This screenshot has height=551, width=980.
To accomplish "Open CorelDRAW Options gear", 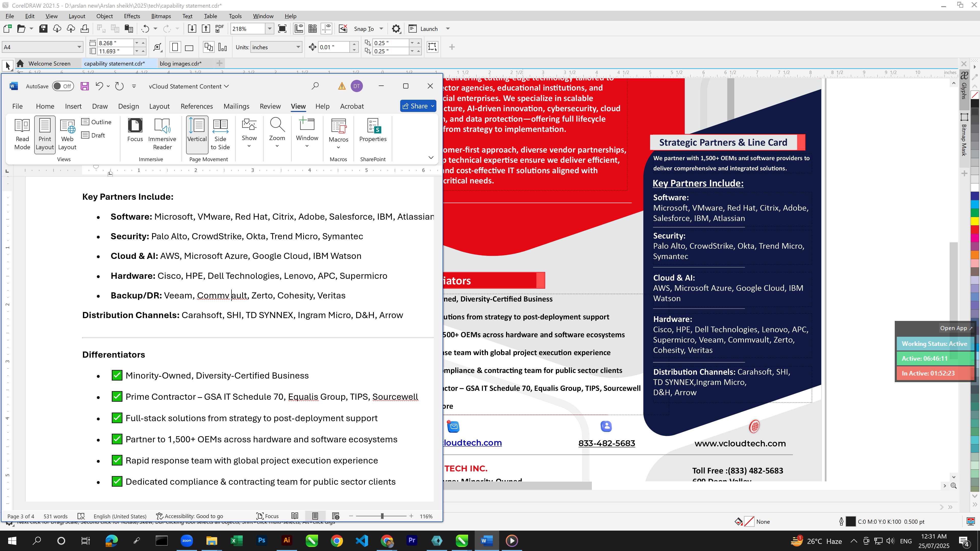I will (x=396, y=29).
